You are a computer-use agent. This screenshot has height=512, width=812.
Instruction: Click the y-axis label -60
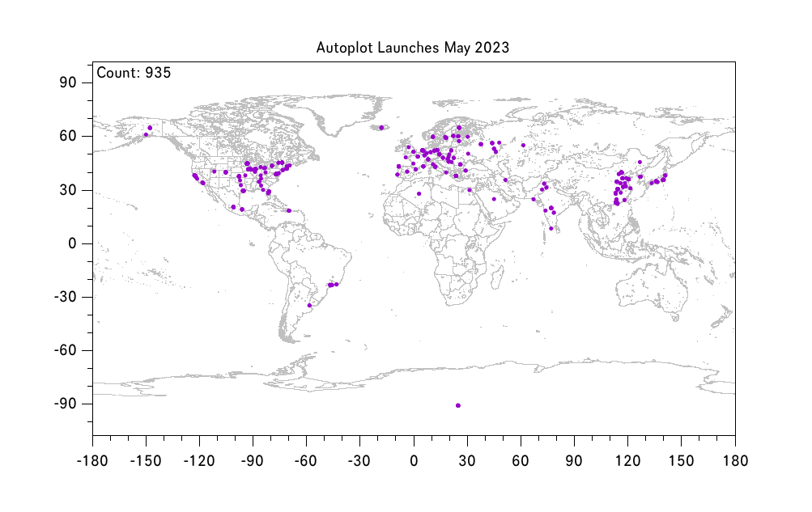click(66, 350)
